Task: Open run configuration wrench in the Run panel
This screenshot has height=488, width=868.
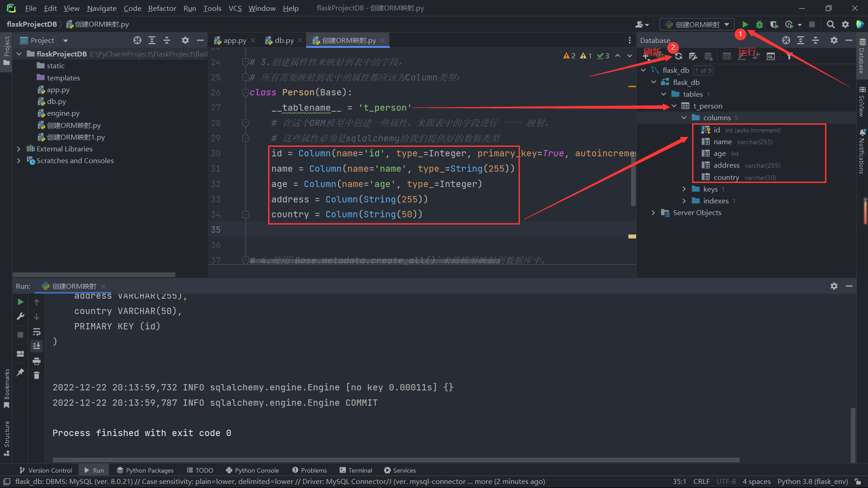Action: click(20, 316)
